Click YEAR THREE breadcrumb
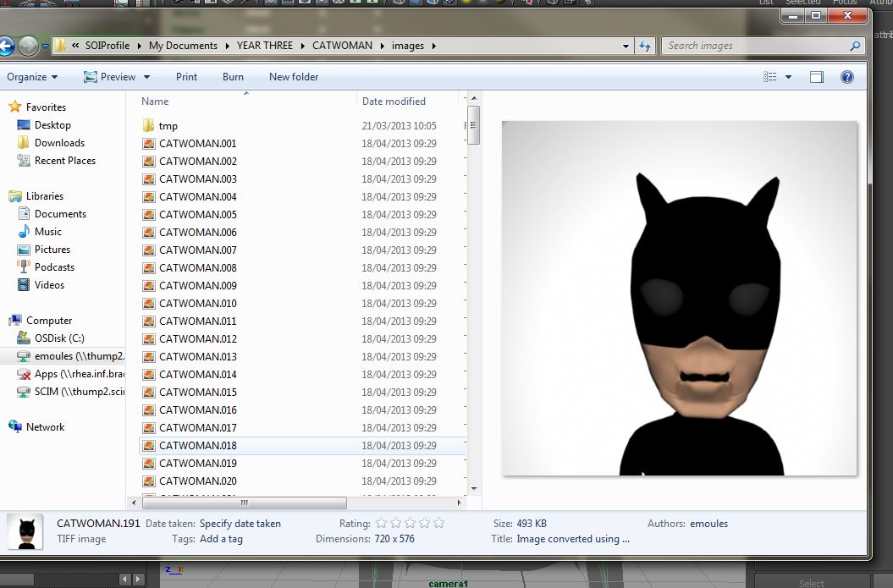This screenshot has height=588, width=893. click(265, 46)
